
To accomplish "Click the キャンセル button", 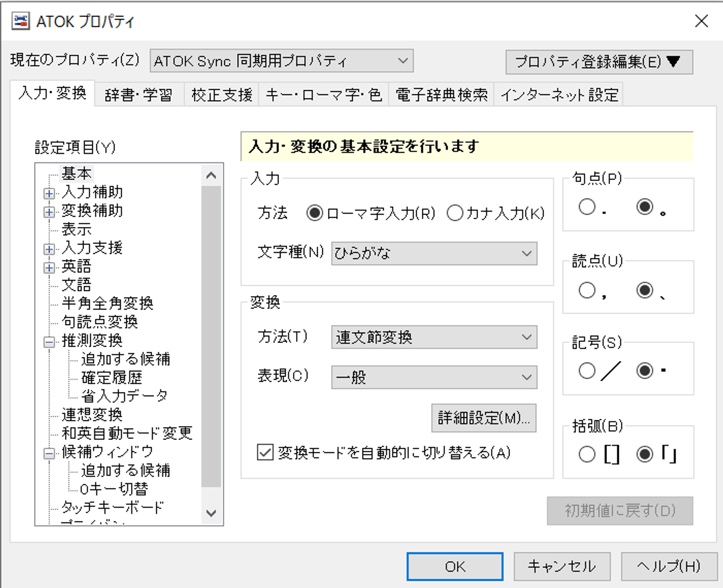I will [x=562, y=566].
